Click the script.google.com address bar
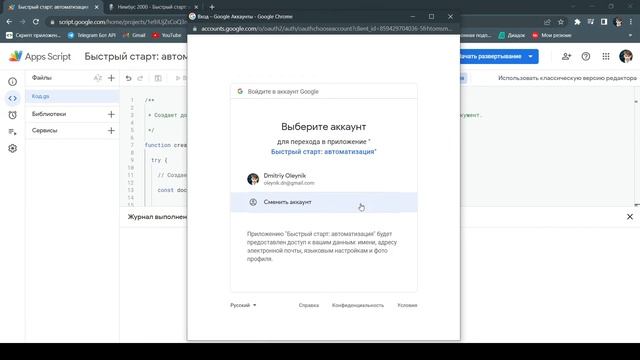The image size is (640, 360). pyautogui.click(x=122, y=22)
